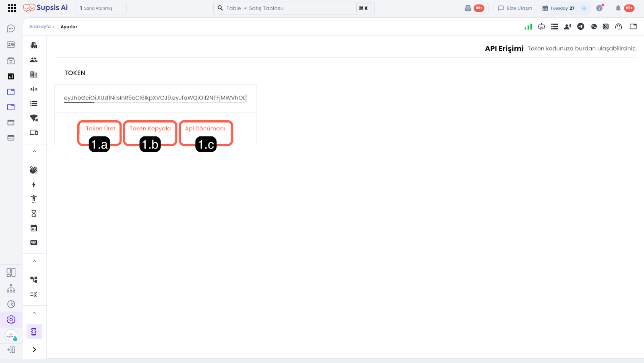The width and height of the screenshot is (644, 363).
Task: Click the notification bell icon
Action: (x=618, y=8)
